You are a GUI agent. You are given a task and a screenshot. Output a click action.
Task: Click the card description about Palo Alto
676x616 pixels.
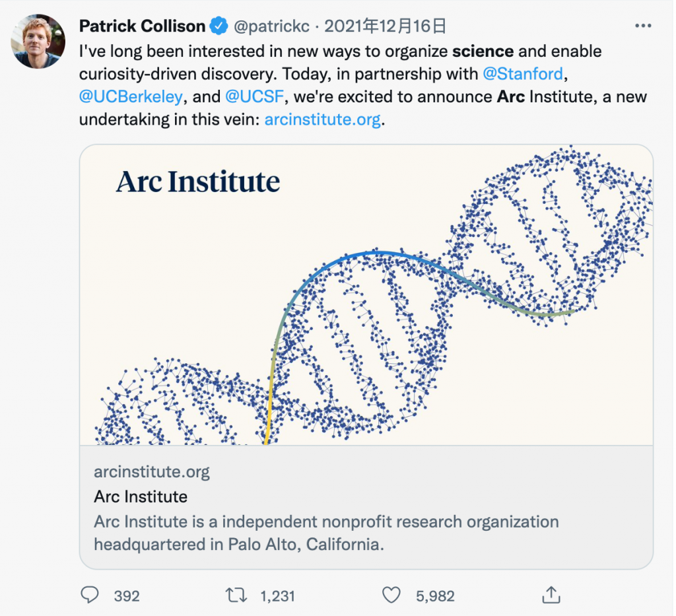click(326, 533)
